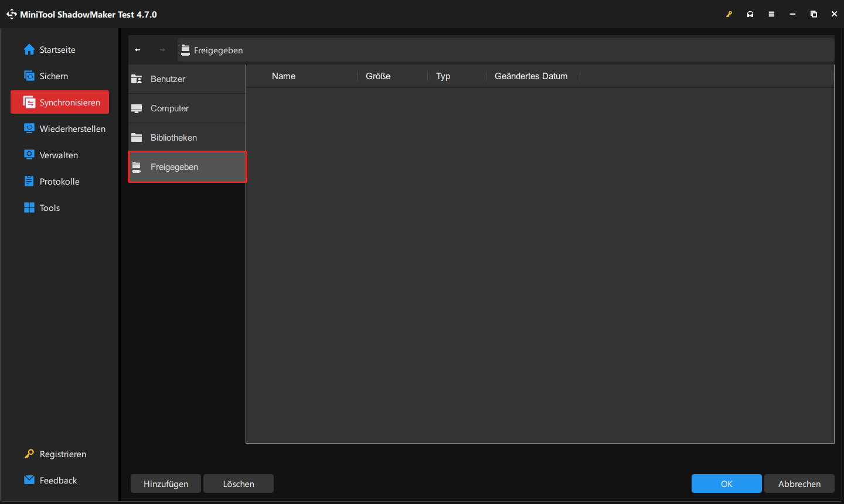The image size is (844, 504).
Task: Click the envelope icon next to Feedback
Action: click(x=29, y=480)
